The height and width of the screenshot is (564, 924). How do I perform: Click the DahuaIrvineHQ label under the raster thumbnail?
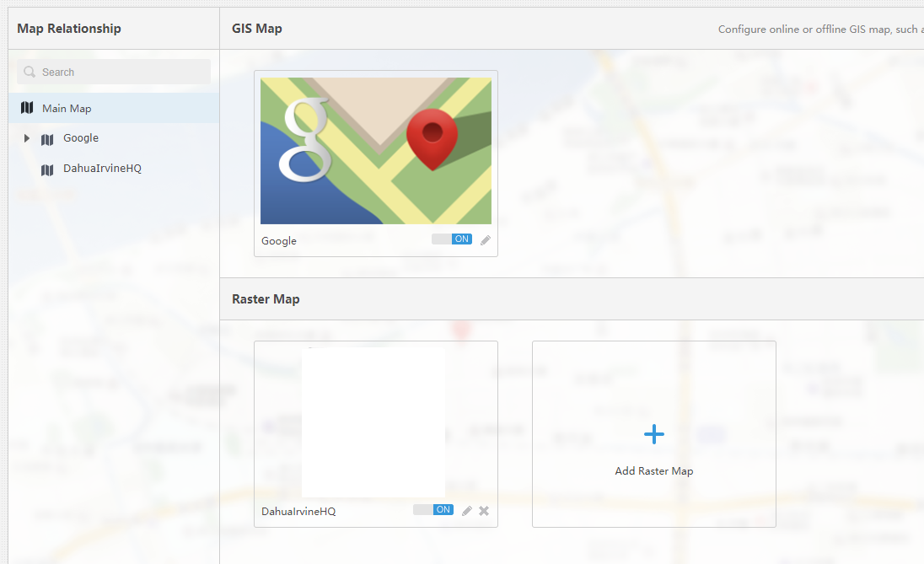click(298, 512)
